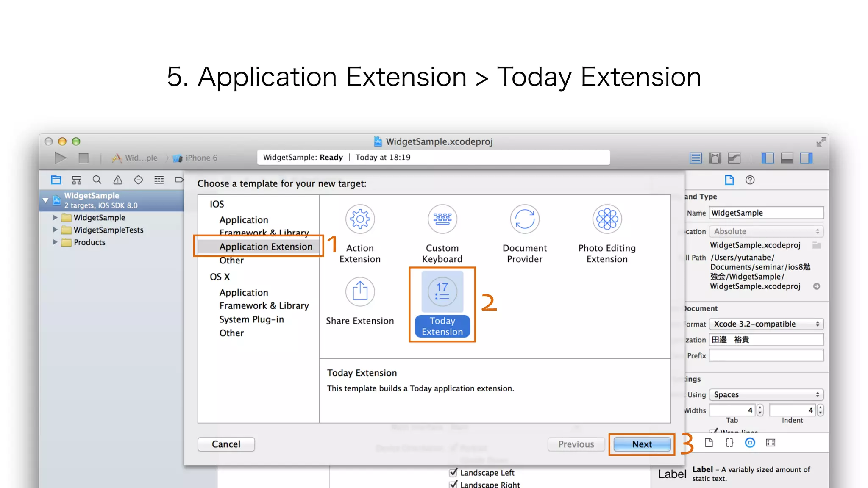Click the Tab width field
The width and height of the screenshot is (868, 488).
[732, 410]
